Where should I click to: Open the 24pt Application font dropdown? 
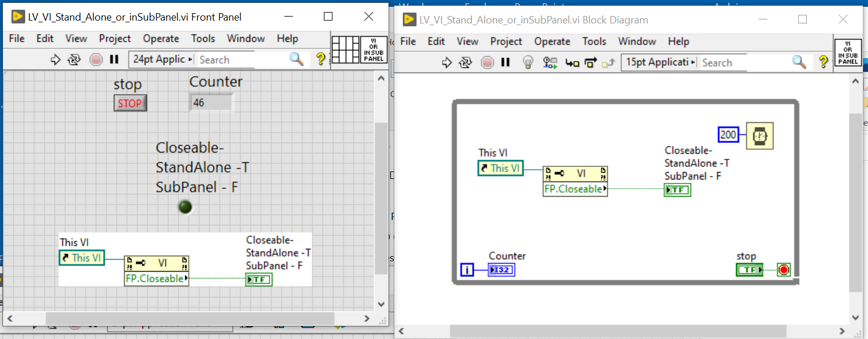click(162, 59)
